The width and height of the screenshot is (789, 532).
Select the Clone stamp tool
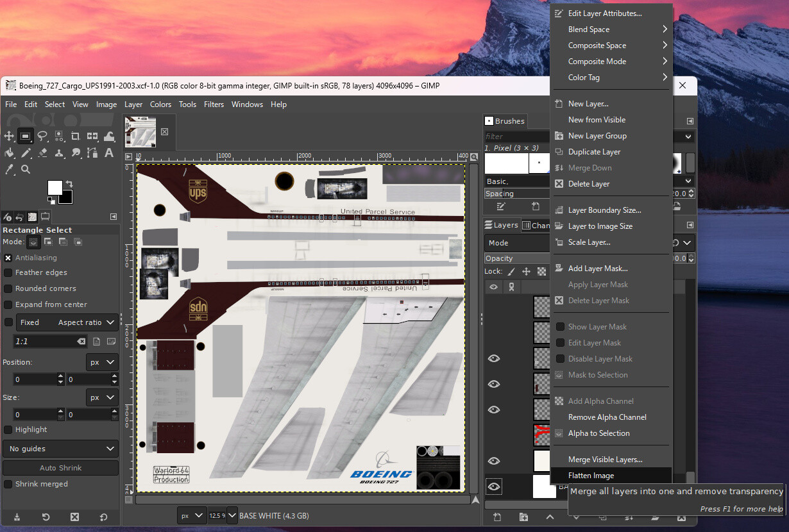tap(59, 153)
